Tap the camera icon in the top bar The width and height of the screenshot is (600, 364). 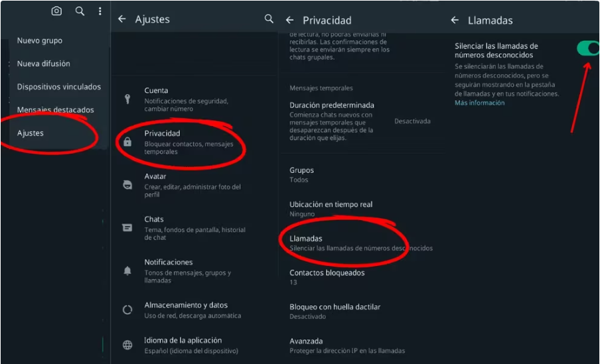click(x=56, y=11)
